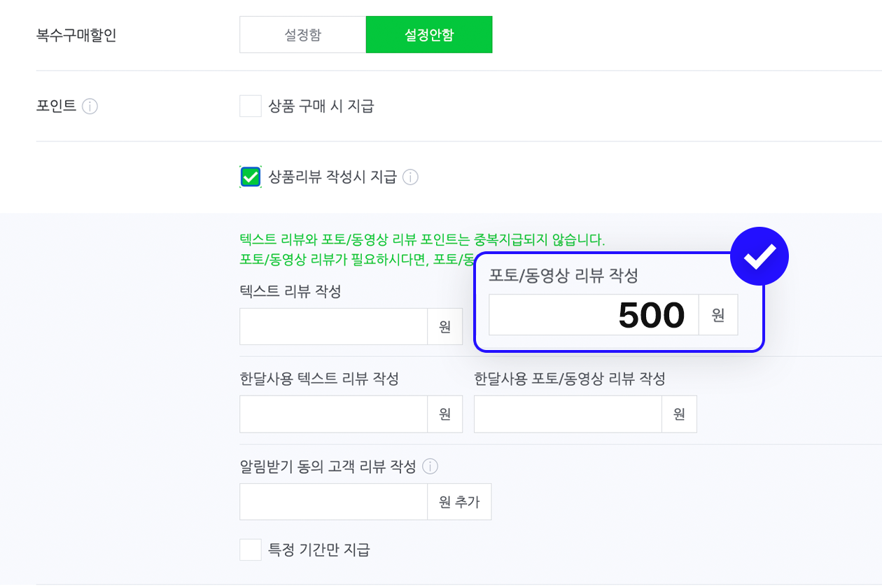Click info icon next to 알림받기 동의 고객 리뷰 작성
Image resolution: width=882 pixels, height=588 pixels.
click(430, 466)
